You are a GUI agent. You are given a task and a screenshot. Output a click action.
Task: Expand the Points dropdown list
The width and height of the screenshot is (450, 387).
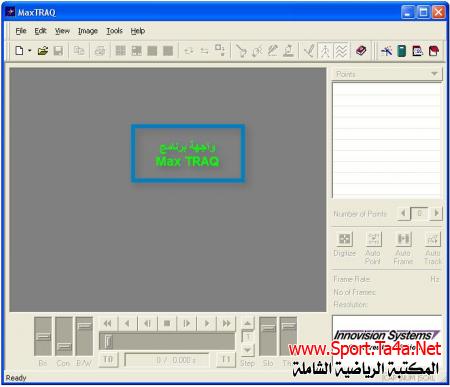[434, 74]
